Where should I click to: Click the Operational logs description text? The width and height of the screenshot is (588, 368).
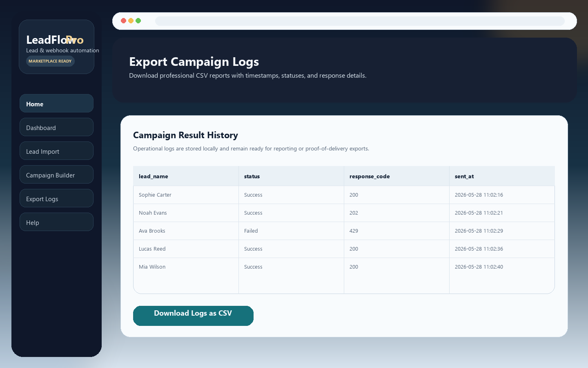point(251,149)
